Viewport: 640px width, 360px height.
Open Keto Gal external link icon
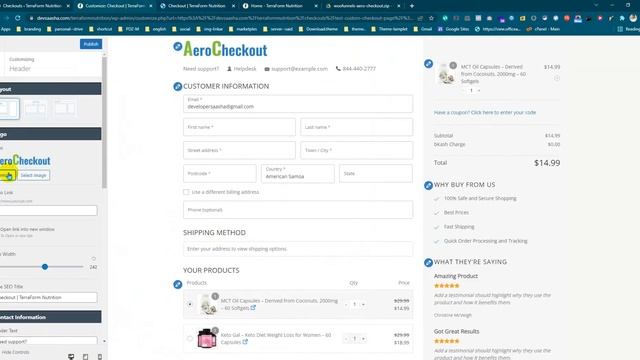[x=245, y=342]
